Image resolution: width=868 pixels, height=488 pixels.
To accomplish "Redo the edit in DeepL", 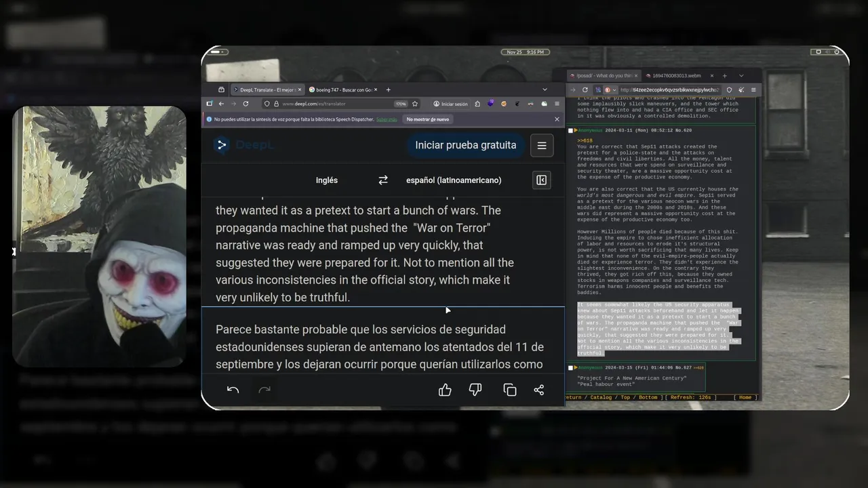I will point(264,390).
